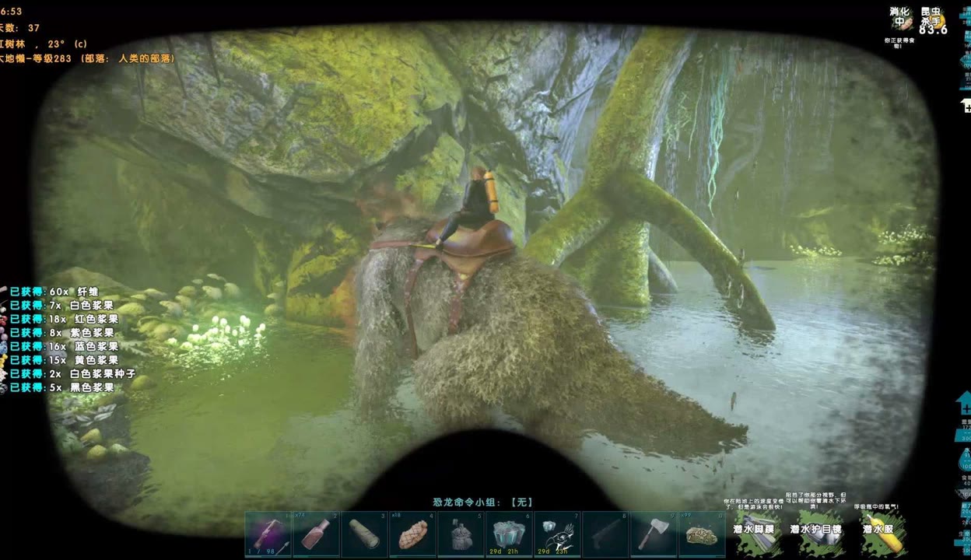Screen dimensions: 971x560
Task: Click the seed icon beside 2x 白色浆果种子
Action: [4, 374]
